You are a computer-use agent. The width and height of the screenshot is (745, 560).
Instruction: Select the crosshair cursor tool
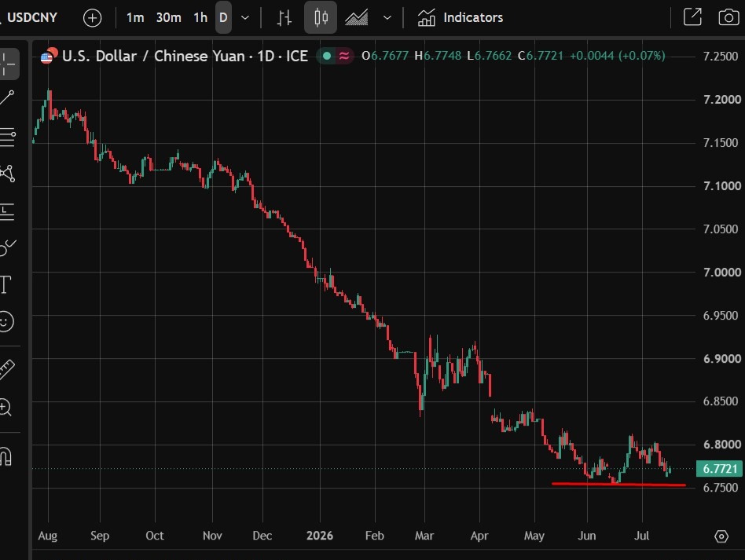8,64
